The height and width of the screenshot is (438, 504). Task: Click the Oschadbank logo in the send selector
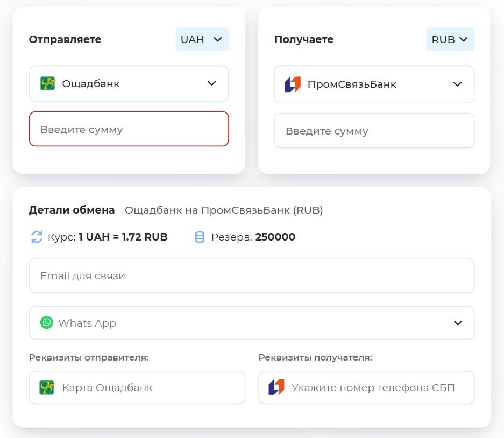(x=48, y=83)
